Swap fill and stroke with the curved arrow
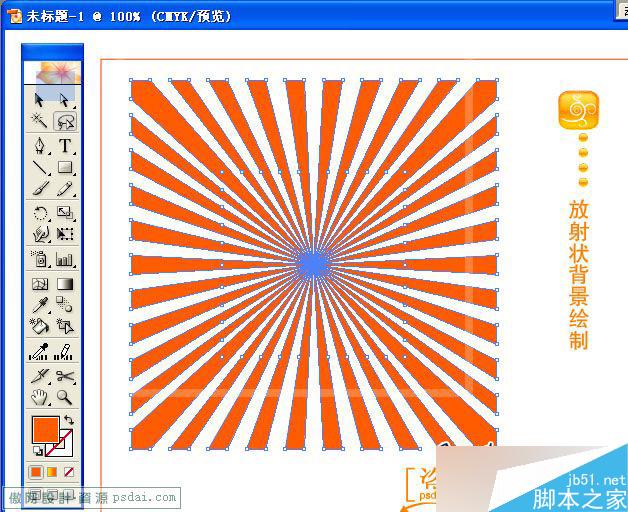 point(69,420)
